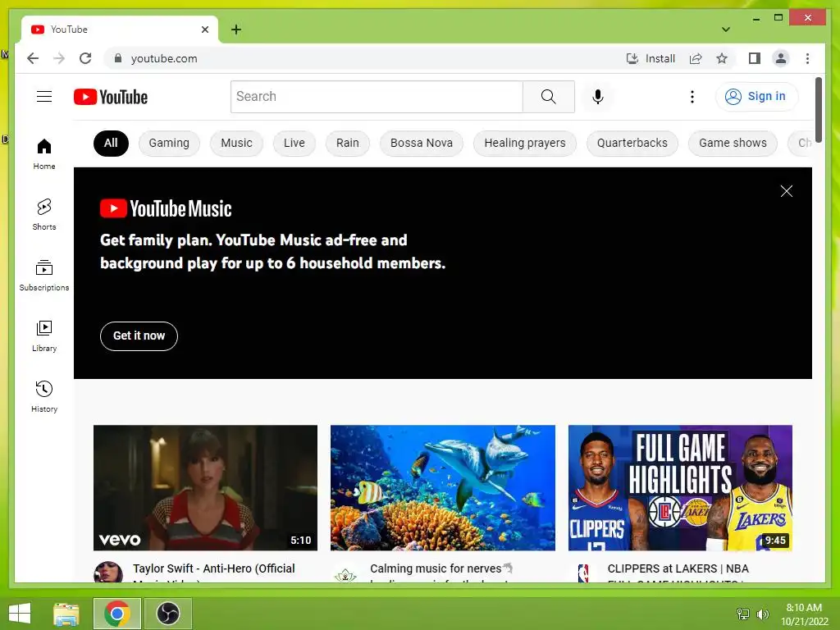Screen dimensions: 840x630
Task: Select the Music filter chip
Action: click(x=236, y=143)
